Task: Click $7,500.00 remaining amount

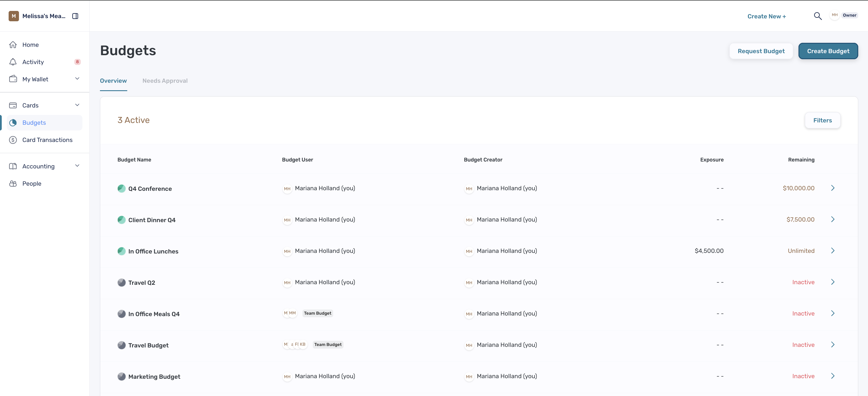Action: (x=800, y=219)
